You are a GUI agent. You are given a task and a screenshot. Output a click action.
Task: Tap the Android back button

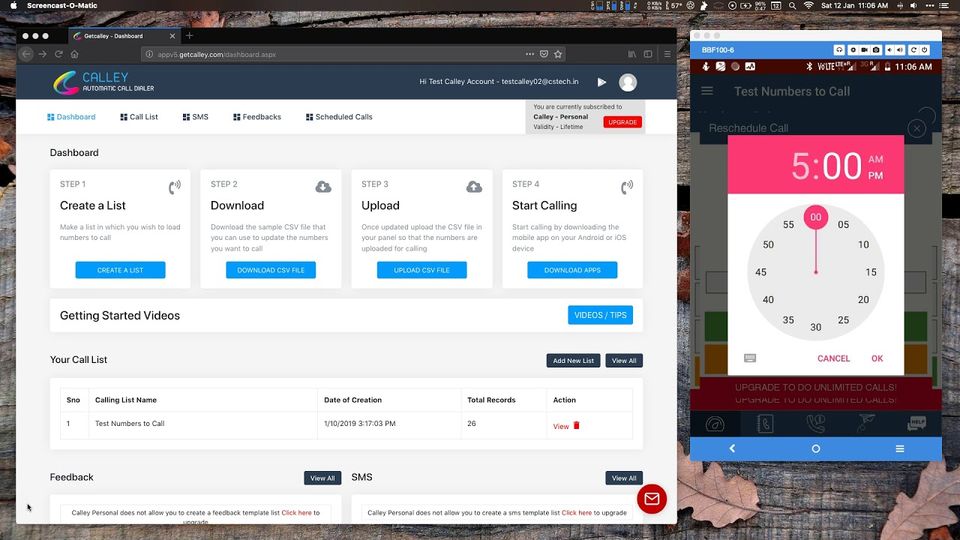coord(732,449)
